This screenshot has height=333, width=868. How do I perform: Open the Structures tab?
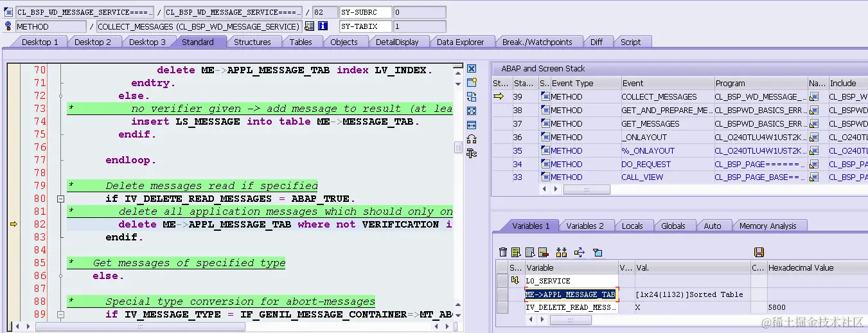point(252,42)
